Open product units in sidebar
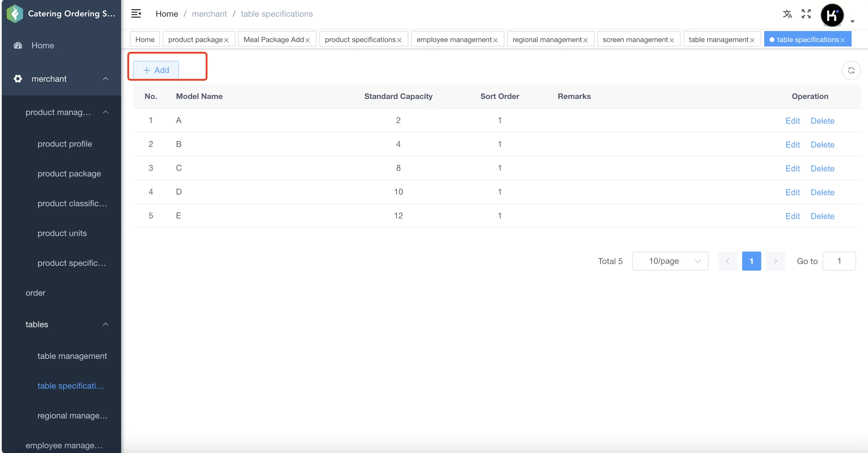This screenshot has height=453, width=868. coord(62,234)
